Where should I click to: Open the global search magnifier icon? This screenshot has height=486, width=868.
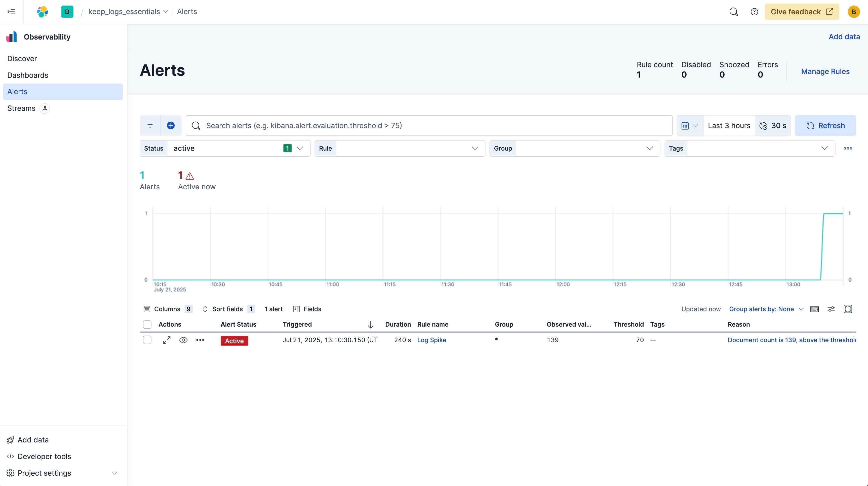tap(733, 12)
